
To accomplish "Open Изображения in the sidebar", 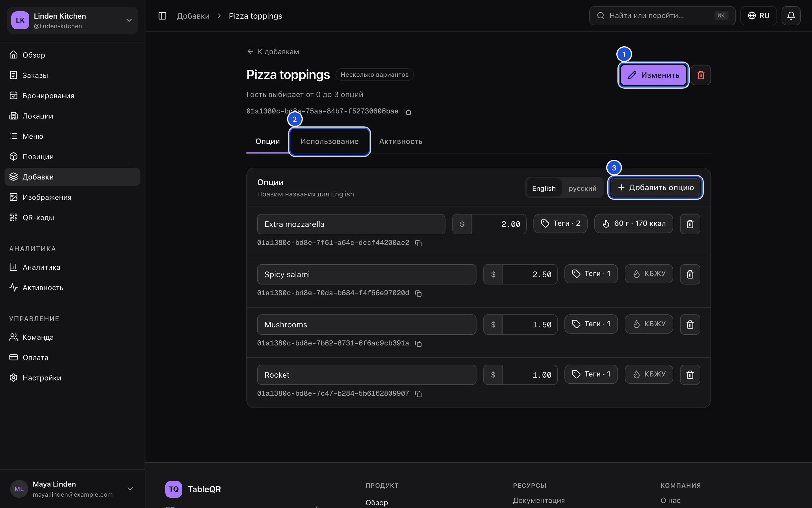I will pyautogui.click(x=72, y=197).
